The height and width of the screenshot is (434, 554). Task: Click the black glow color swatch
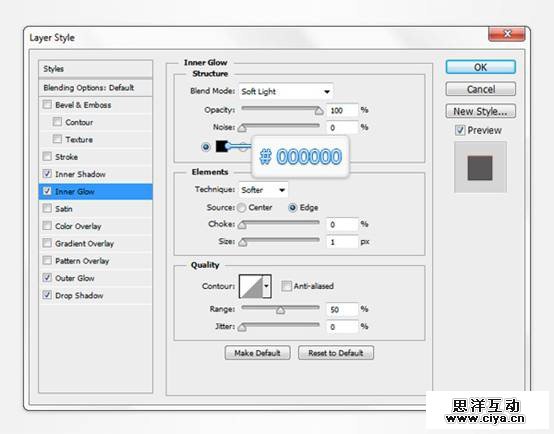pyautogui.click(x=222, y=146)
